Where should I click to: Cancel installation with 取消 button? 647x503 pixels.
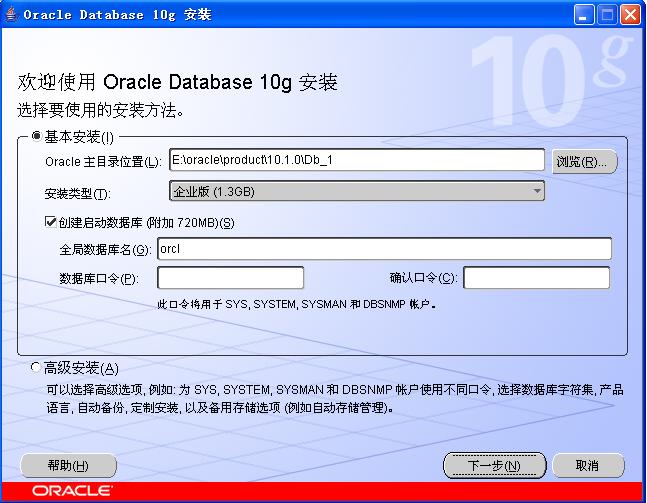tap(588, 465)
